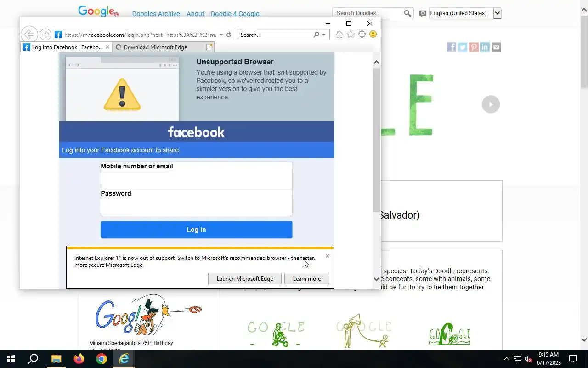The image size is (588, 368).
Task: Open IE Tools gear icon
Action: click(x=362, y=34)
